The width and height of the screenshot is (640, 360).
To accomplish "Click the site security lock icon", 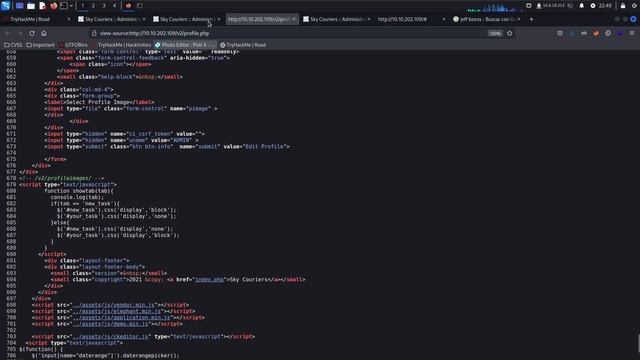I will pyautogui.click(x=94, y=33).
